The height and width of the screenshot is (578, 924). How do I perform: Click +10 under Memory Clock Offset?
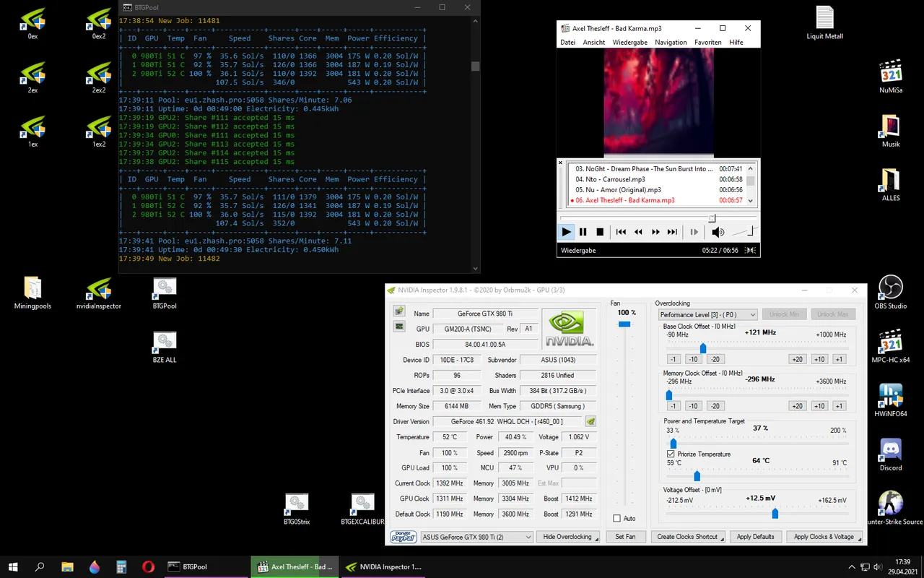[819, 406]
